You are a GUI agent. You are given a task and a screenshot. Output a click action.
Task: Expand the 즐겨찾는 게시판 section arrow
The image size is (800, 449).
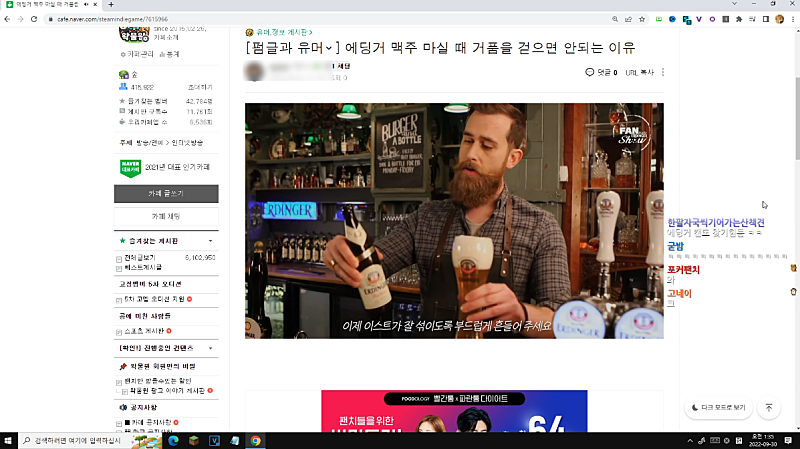coord(210,241)
